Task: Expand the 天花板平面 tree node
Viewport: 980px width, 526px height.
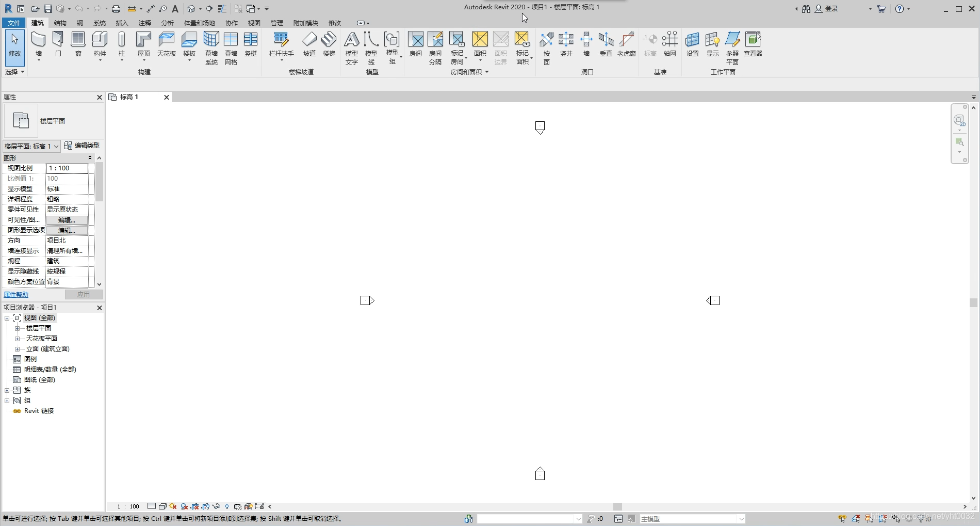Action: pos(17,339)
